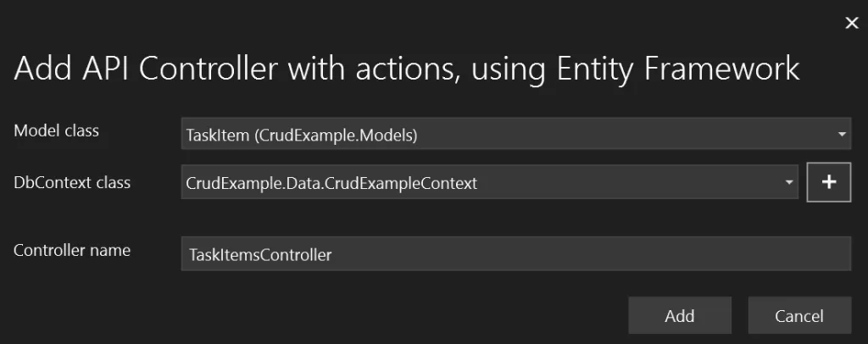Click the Cancel button
Image resolution: width=868 pixels, height=344 pixels.
point(799,315)
